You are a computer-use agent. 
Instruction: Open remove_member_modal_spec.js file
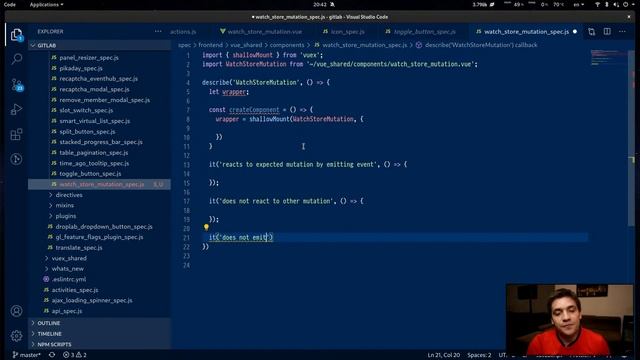[x=104, y=100]
